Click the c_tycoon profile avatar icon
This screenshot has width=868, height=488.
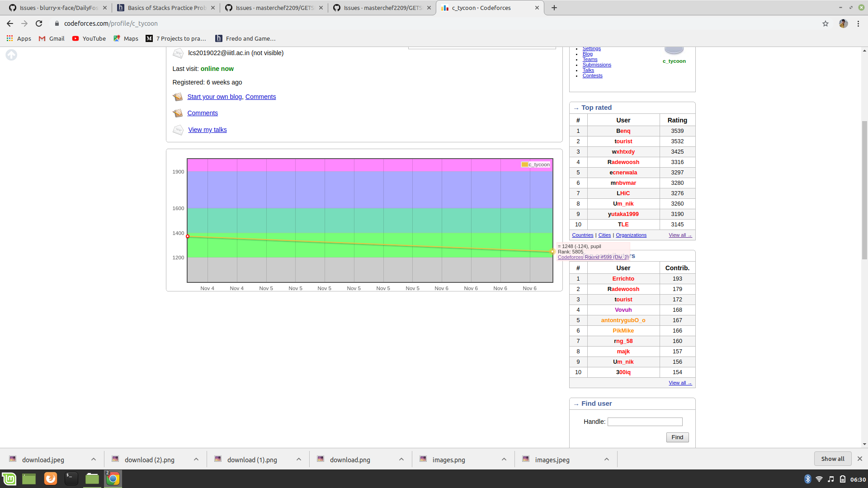pyautogui.click(x=674, y=48)
